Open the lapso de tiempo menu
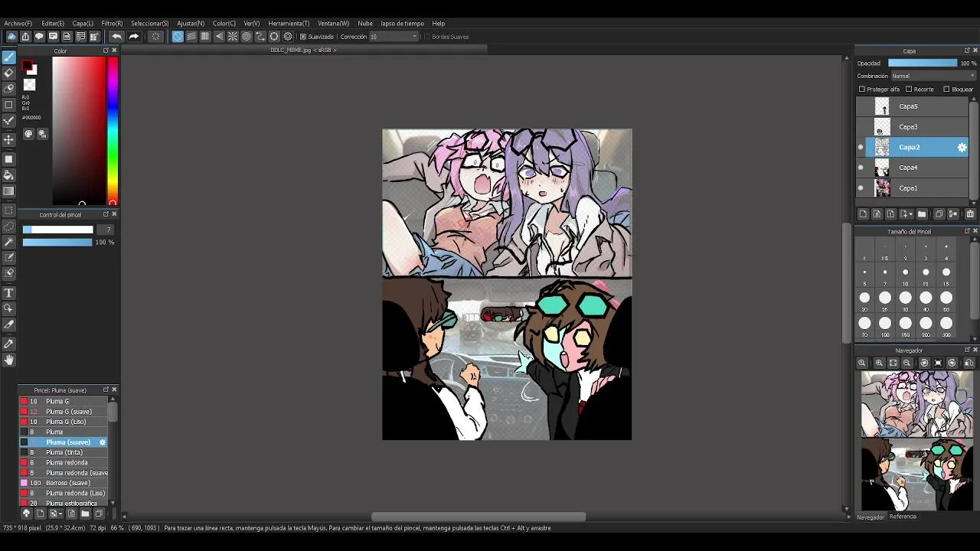This screenshot has width=980, height=551. tap(402, 24)
